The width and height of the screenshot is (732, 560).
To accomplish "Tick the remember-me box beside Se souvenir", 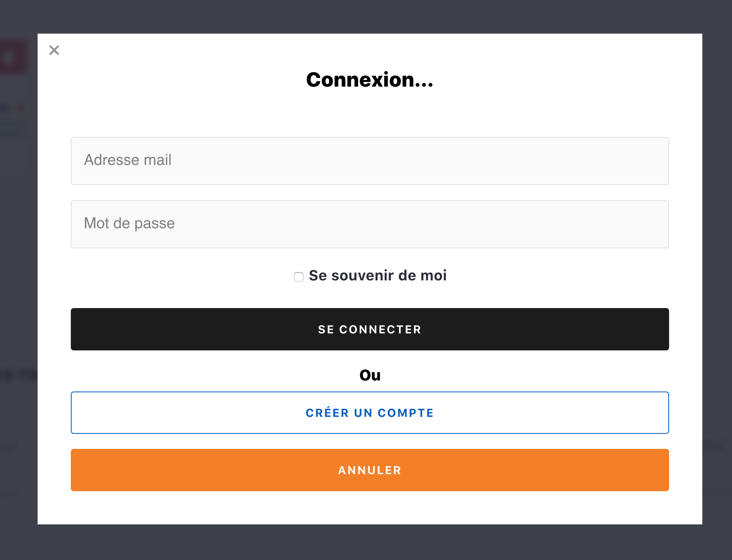I will [299, 277].
